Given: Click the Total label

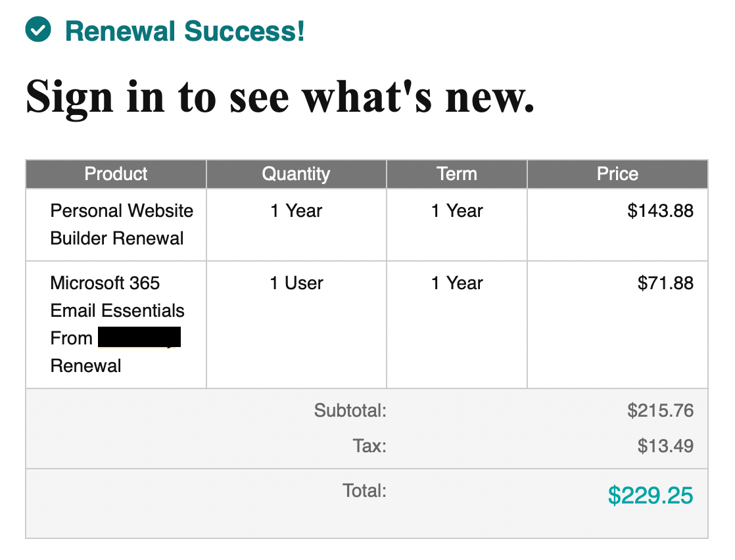Looking at the screenshot, I should click(364, 490).
